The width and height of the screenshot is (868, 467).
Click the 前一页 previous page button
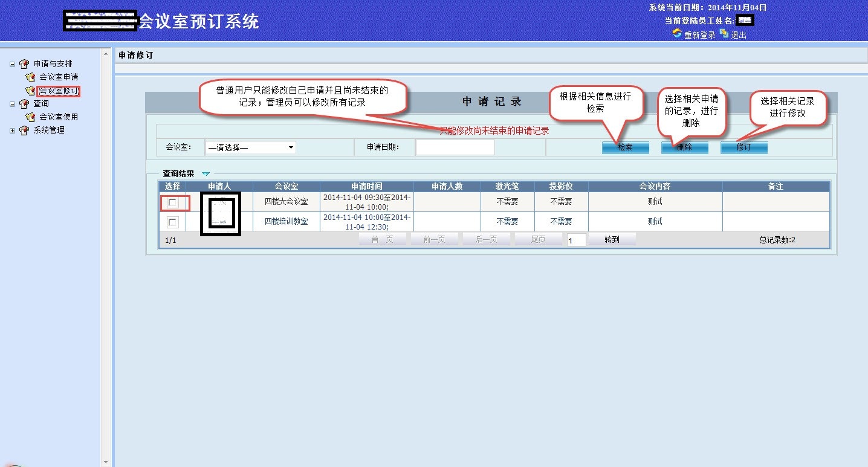click(434, 240)
